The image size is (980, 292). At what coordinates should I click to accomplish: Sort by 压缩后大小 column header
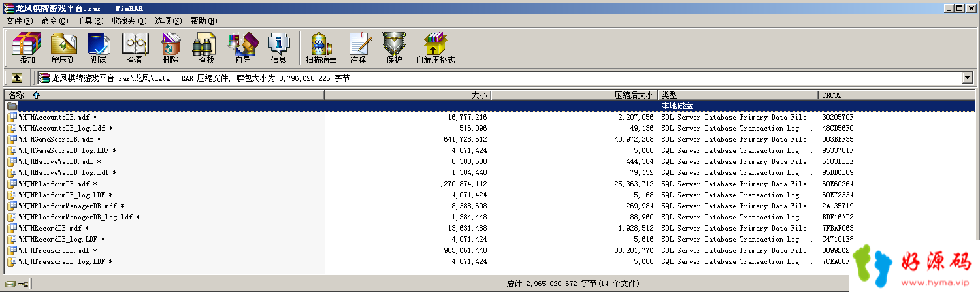574,95
